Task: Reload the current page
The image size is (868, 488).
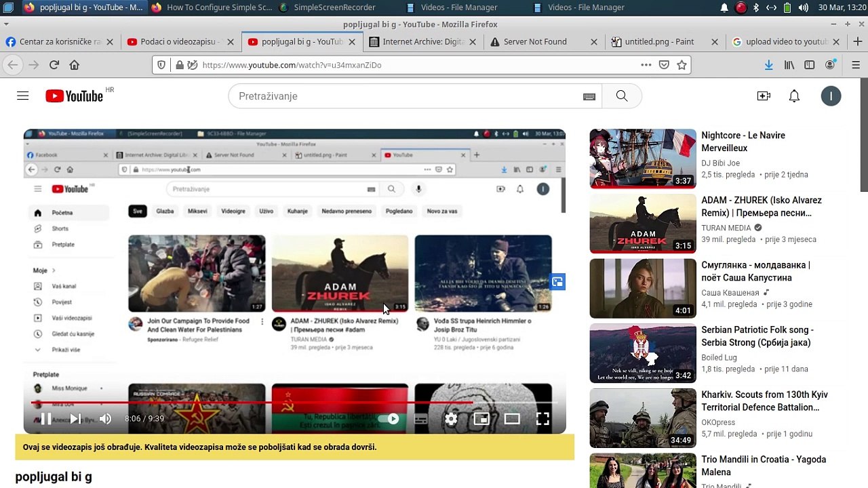Action: pos(54,65)
